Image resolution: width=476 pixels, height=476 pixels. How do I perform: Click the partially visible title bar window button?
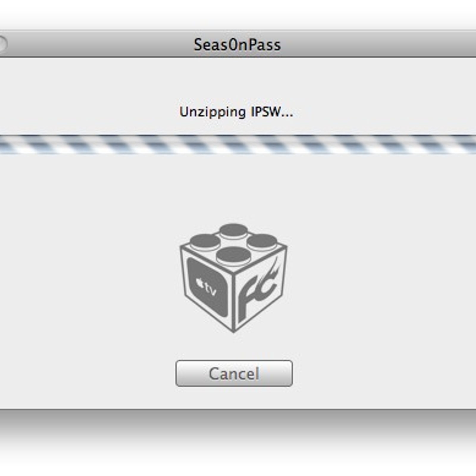(x=2, y=45)
